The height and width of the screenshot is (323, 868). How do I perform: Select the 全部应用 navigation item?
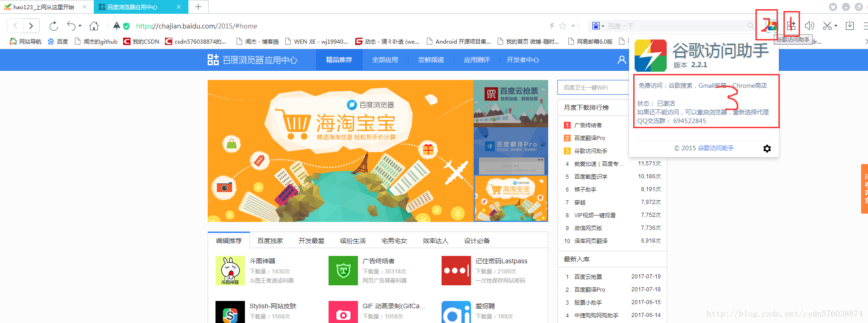coord(385,60)
